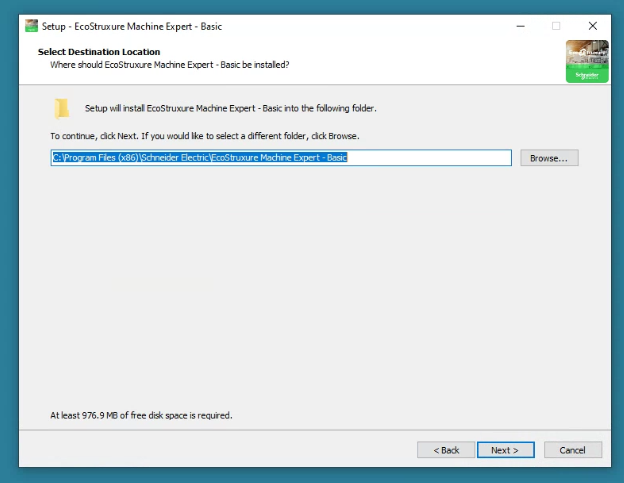Click 'Where should EcoStruxure' subtitle text
The width and height of the screenshot is (624, 483).
pos(170,65)
